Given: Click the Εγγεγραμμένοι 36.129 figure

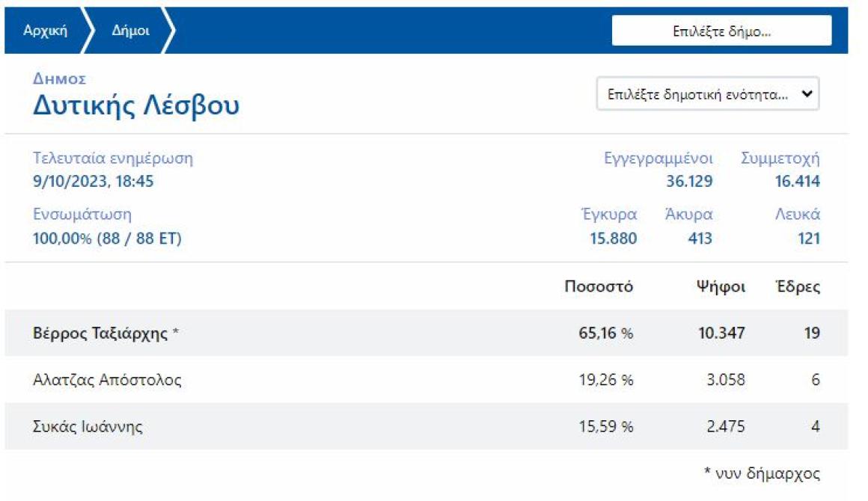Looking at the screenshot, I should [x=689, y=182].
